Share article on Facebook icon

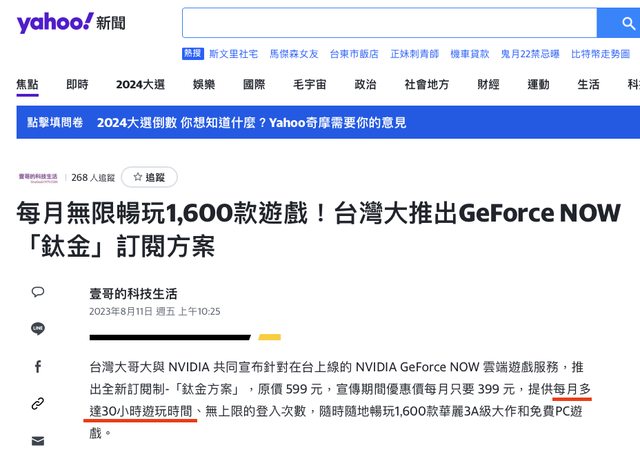click(38, 367)
